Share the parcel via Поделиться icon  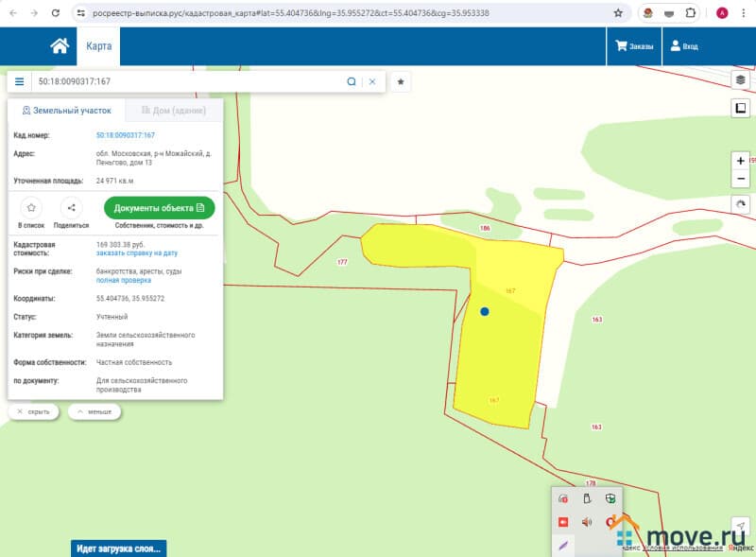(71, 207)
